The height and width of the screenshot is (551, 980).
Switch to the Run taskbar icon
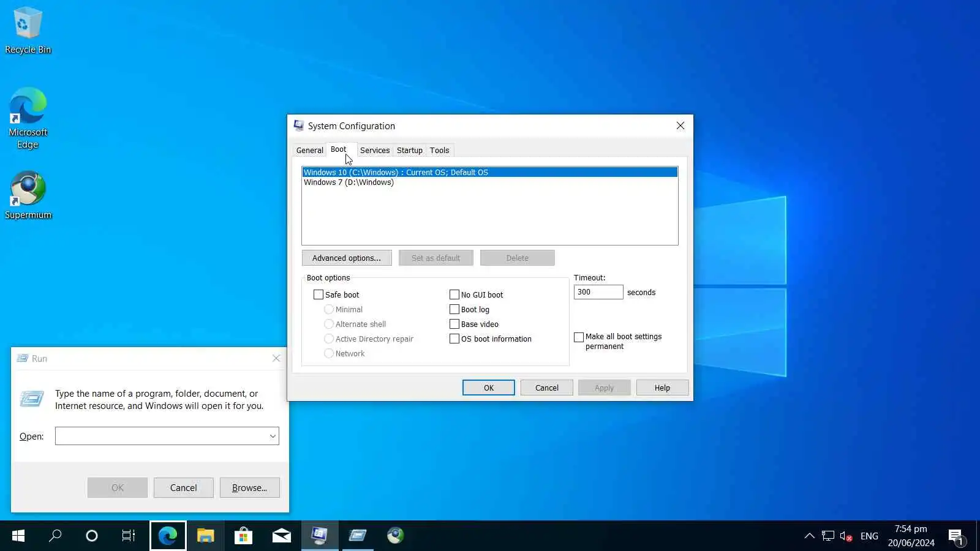point(357,536)
